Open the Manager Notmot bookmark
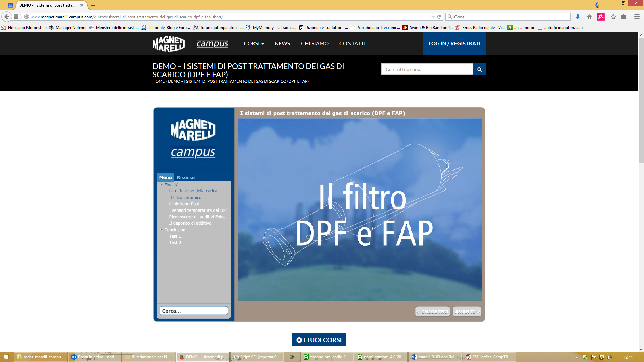 tap(68, 28)
